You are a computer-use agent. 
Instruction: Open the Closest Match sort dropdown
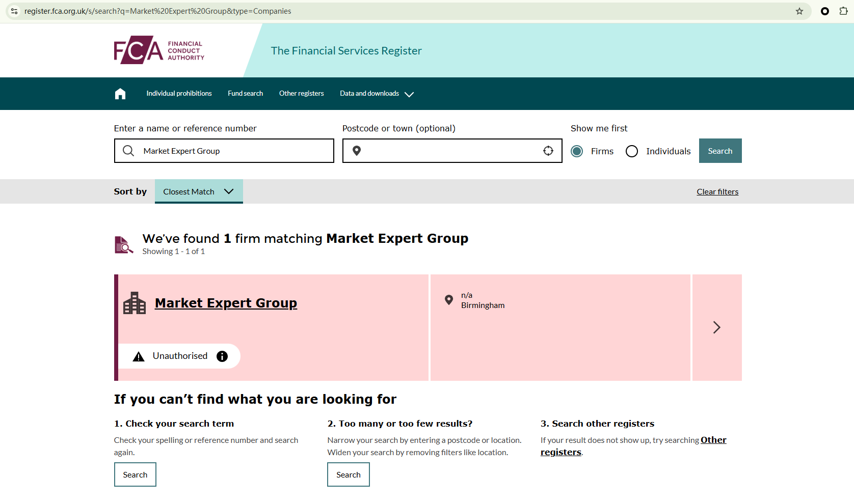[x=199, y=191]
